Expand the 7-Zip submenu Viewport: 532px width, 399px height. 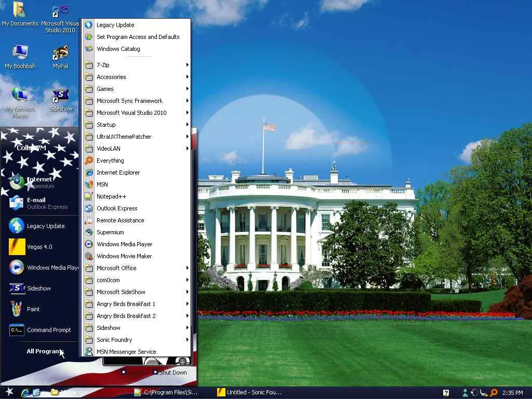(136, 65)
